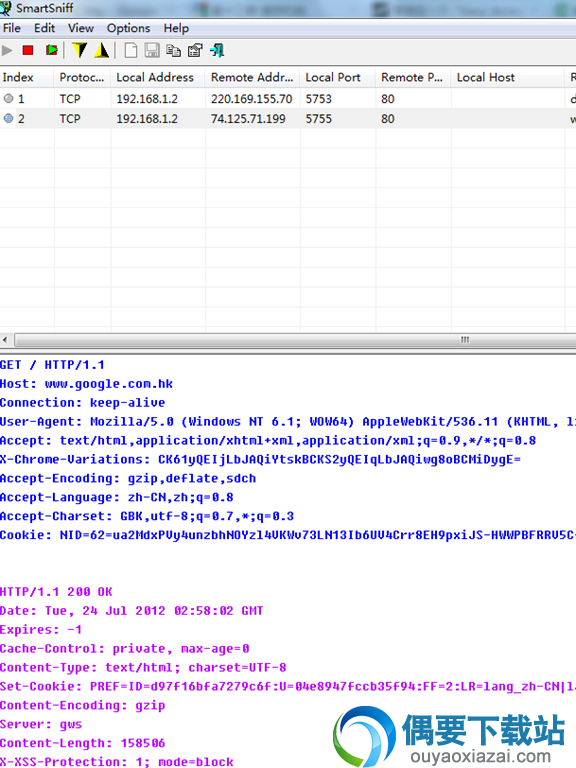Click TCP protocol cell in row 1
The height and width of the screenshot is (768, 576).
pos(70,99)
